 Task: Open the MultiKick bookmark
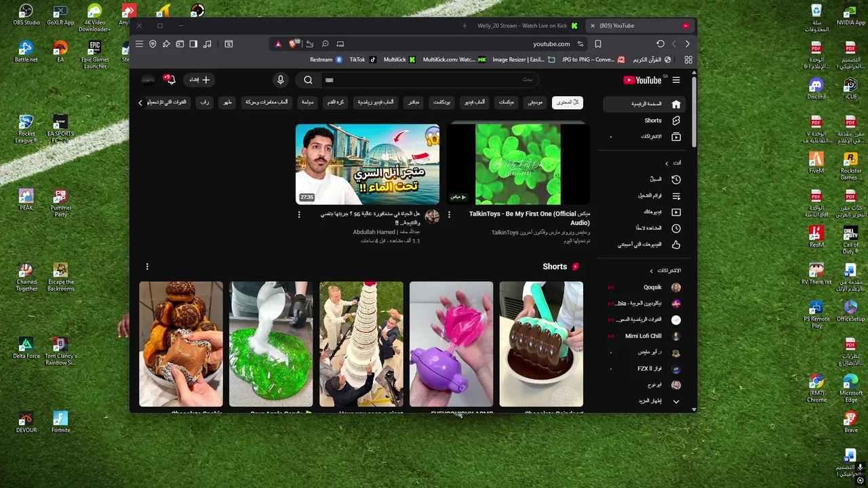point(399,60)
